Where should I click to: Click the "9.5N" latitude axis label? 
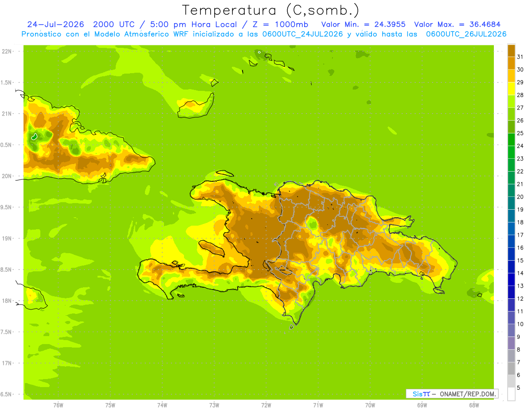click(7, 207)
